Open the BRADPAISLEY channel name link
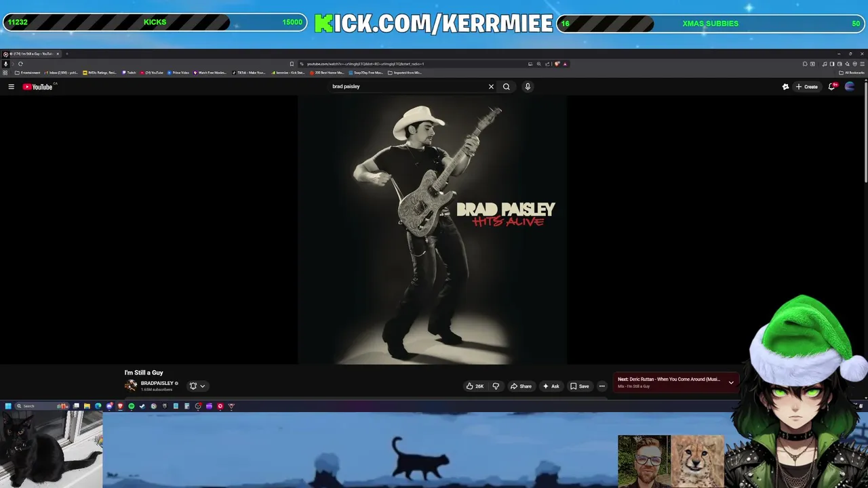 pyautogui.click(x=157, y=384)
